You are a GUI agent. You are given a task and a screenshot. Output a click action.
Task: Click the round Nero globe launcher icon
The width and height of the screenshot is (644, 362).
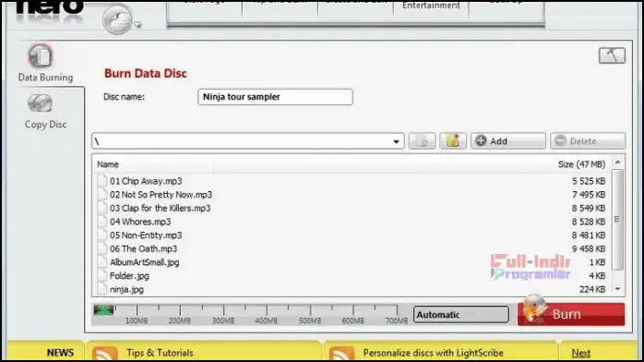click(117, 19)
